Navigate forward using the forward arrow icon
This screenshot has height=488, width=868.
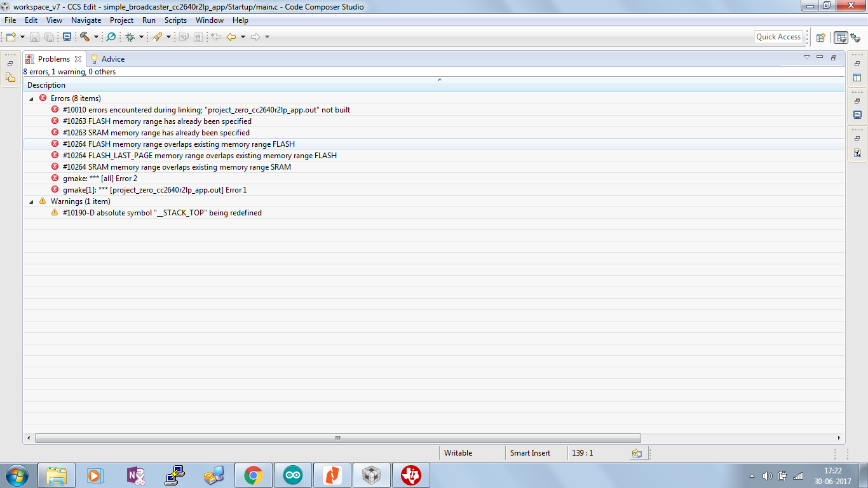pyautogui.click(x=254, y=36)
